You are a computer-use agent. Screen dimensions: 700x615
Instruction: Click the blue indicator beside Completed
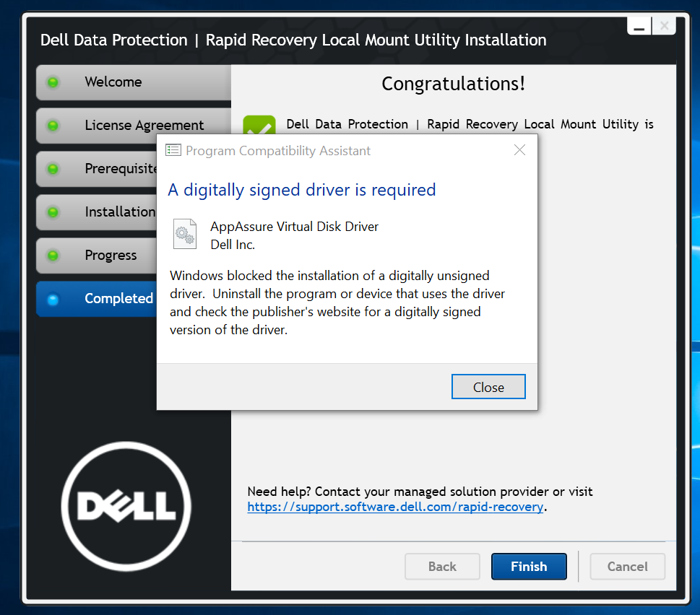[x=53, y=299]
